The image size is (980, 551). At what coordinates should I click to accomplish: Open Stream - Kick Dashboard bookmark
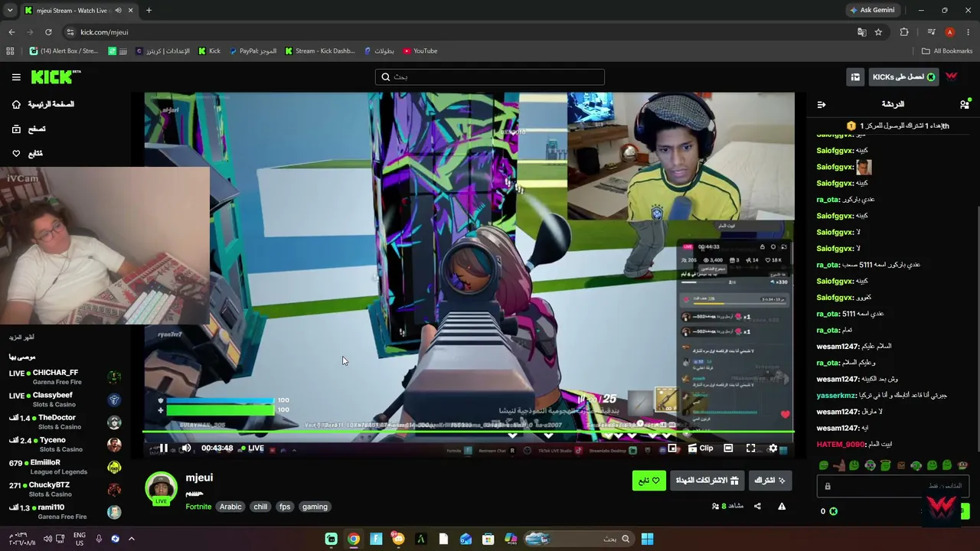(x=320, y=51)
